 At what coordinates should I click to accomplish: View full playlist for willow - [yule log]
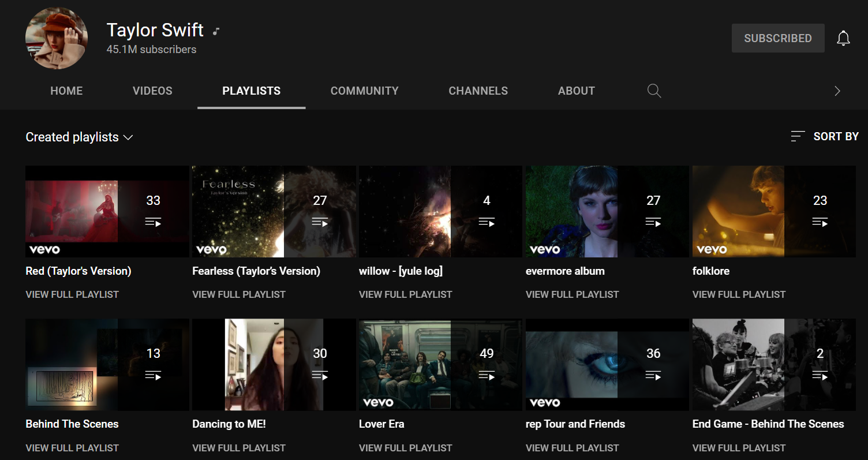point(406,294)
